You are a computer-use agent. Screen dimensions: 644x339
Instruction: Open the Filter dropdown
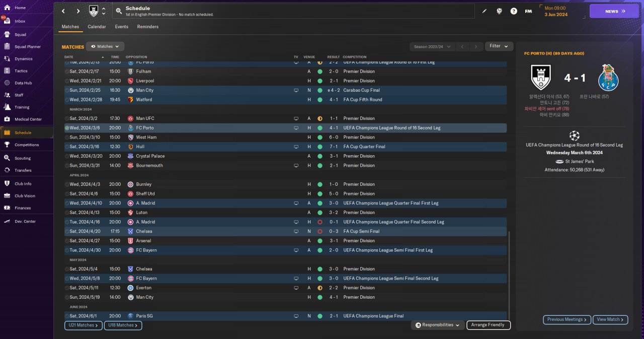pyautogui.click(x=499, y=46)
